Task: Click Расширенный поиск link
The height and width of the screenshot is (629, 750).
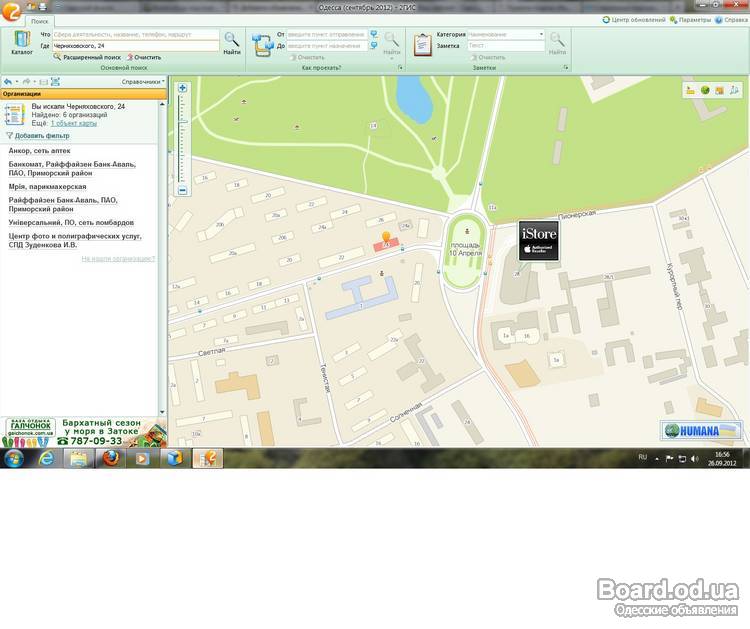Action: [91, 57]
